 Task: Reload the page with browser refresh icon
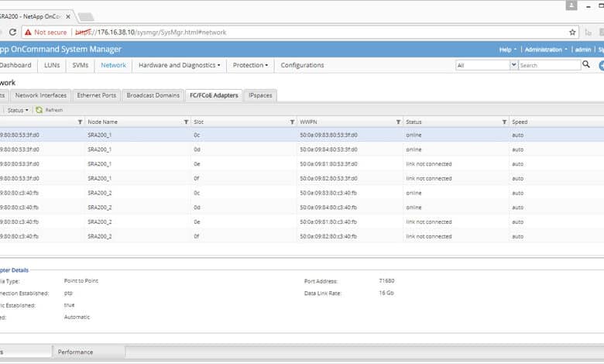pyautogui.click(x=12, y=33)
